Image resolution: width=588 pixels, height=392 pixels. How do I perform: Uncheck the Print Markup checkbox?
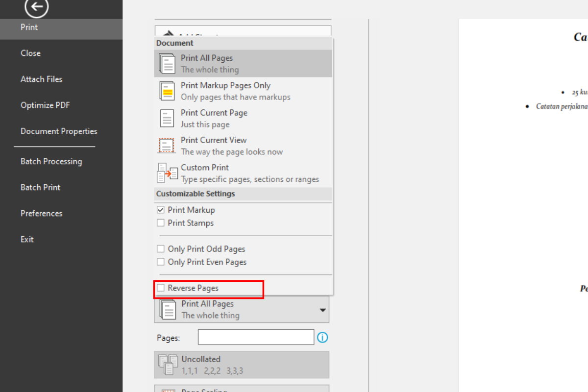pyautogui.click(x=161, y=210)
